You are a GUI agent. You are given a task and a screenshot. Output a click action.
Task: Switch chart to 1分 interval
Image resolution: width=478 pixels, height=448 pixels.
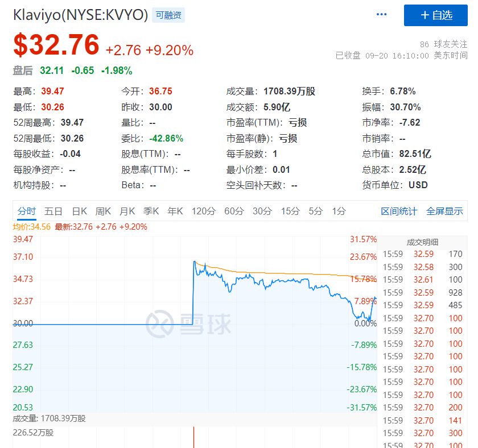[x=337, y=210]
